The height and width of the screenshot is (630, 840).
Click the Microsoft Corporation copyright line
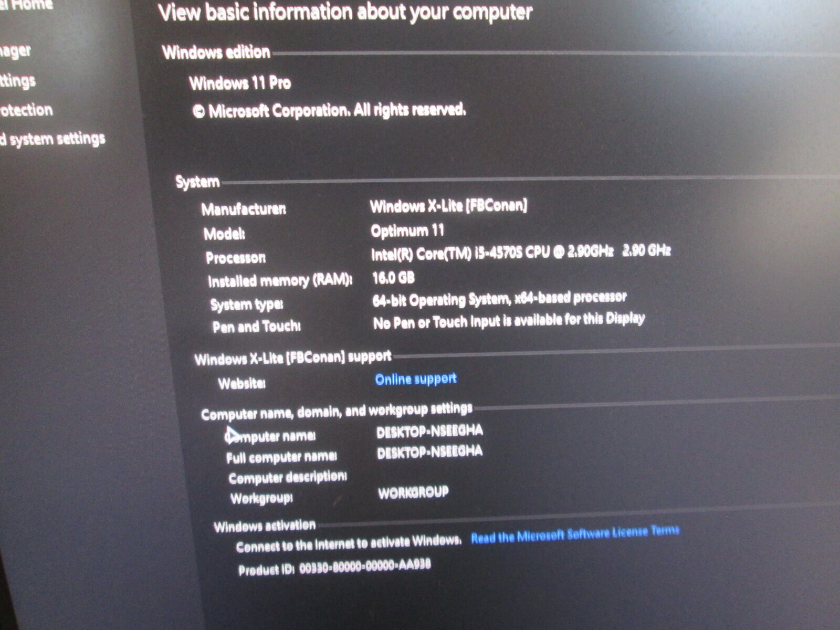click(329, 111)
